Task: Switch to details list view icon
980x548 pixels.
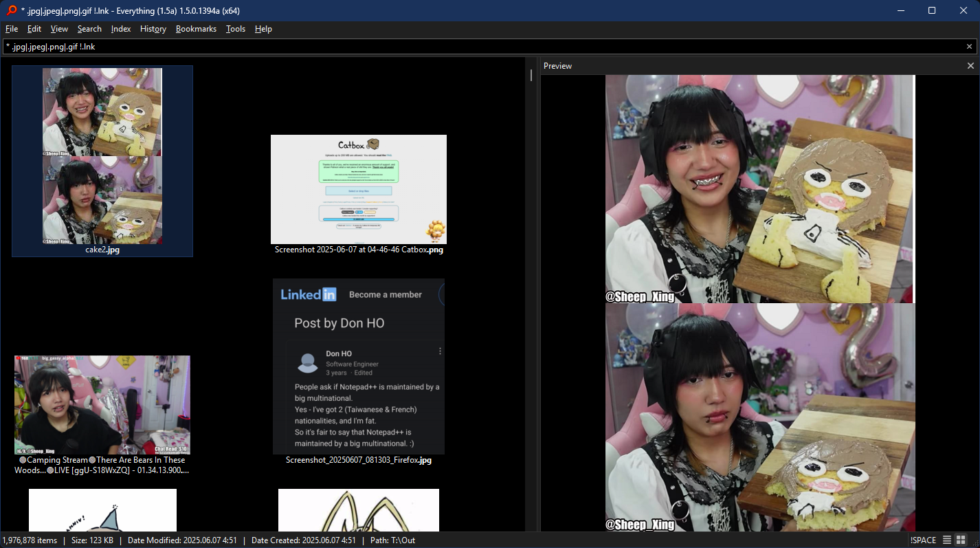Action: 947,540
